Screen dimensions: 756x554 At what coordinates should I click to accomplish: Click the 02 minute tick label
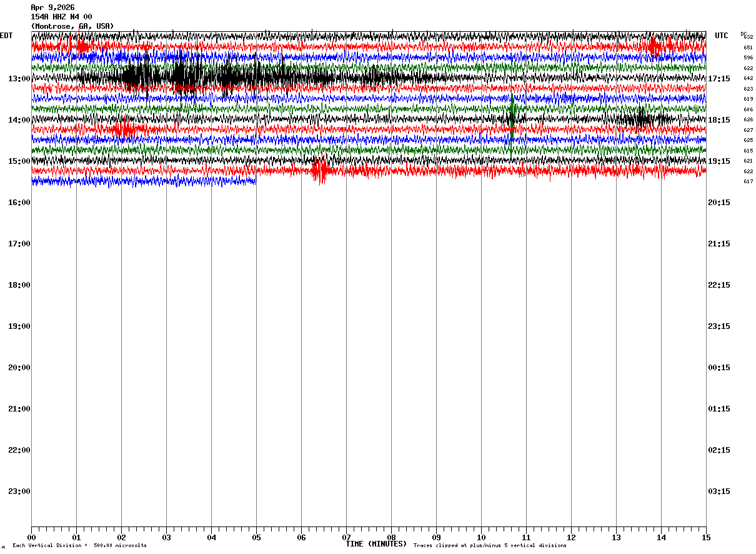pyautogui.click(x=121, y=538)
